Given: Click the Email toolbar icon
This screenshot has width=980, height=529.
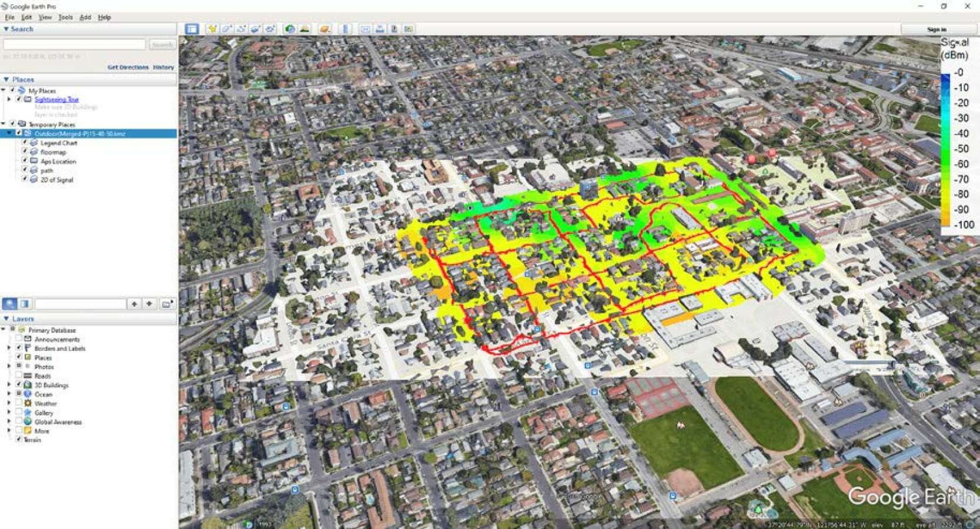Looking at the screenshot, I should [366, 29].
